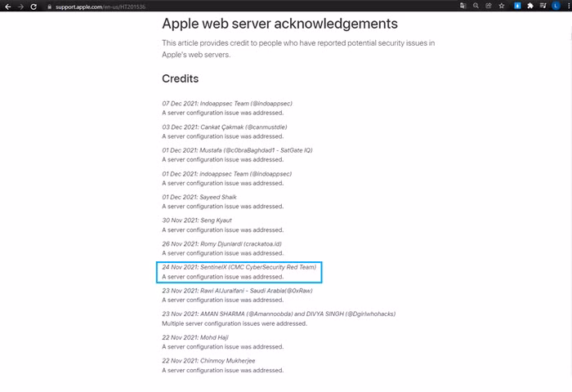
Task: Select the SentinelX CMC CyberSecurity credit
Action: (239, 267)
